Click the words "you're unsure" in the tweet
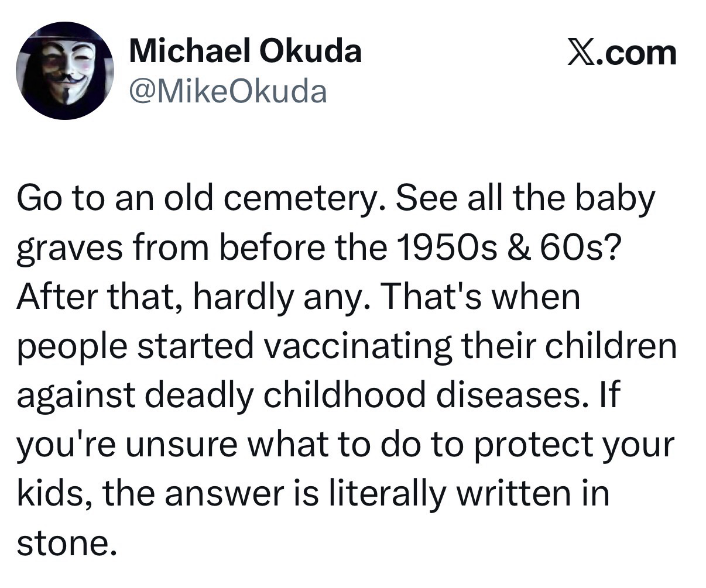The width and height of the screenshot is (706, 588). tap(126, 446)
